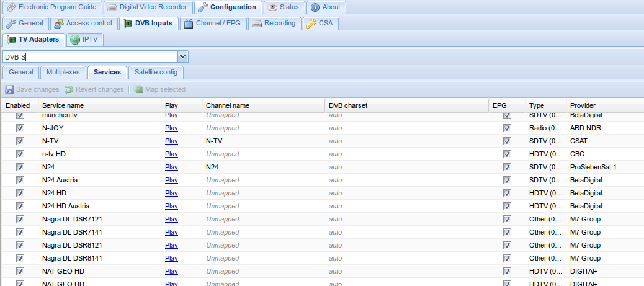Play the Nagra DL DSR7141 service
644x286 pixels.
point(171,232)
